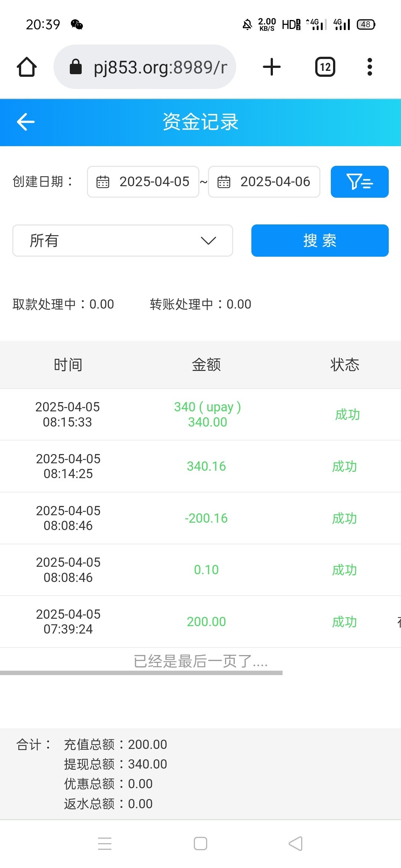Select the -200.16 transaction row

point(200,518)
